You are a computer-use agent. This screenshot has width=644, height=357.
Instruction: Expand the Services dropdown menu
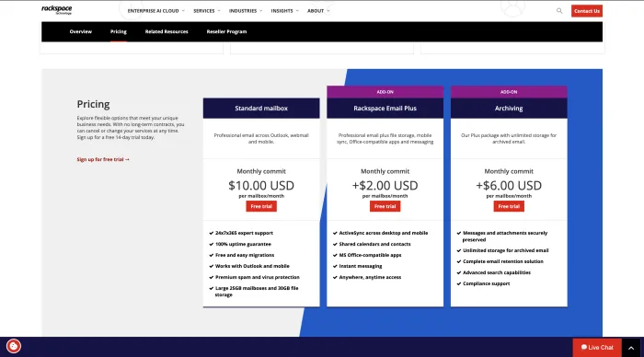(x=207, y=11)
